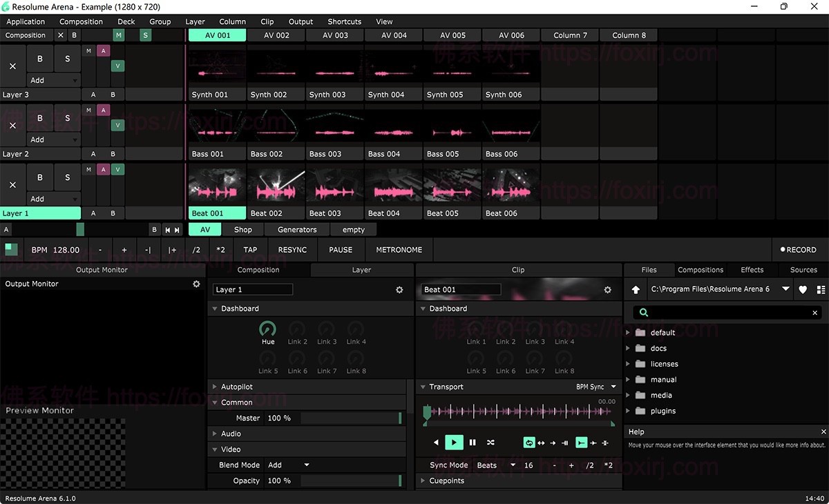Pause the clip in Transport controls
829x504 pixels.
click(473, 443)
